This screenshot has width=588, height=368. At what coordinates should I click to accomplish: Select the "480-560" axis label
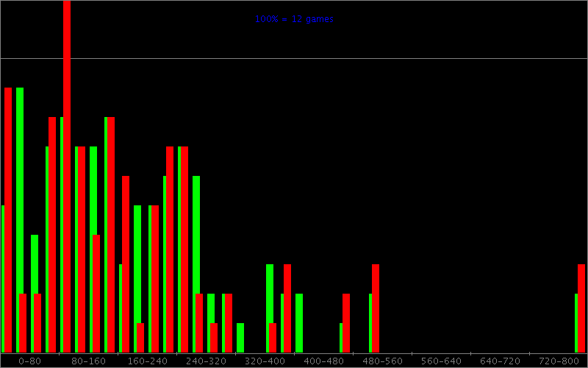click(382, 361)
